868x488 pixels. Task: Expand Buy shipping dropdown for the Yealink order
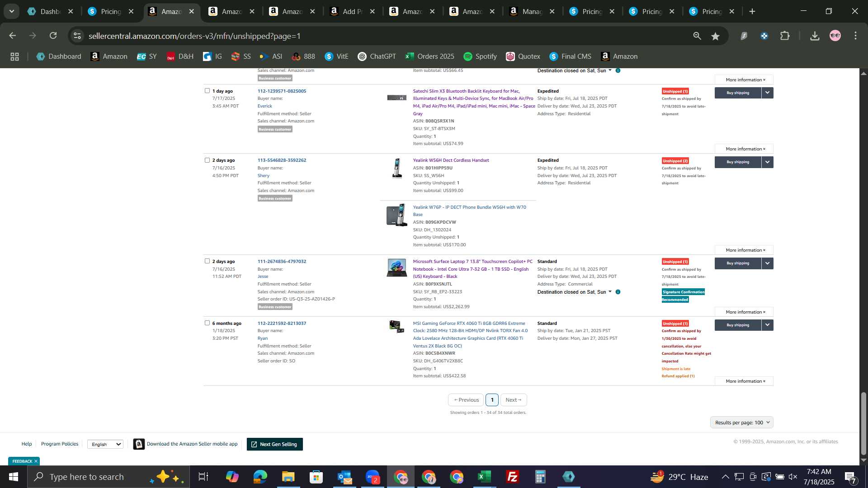[x=767, y=162]
